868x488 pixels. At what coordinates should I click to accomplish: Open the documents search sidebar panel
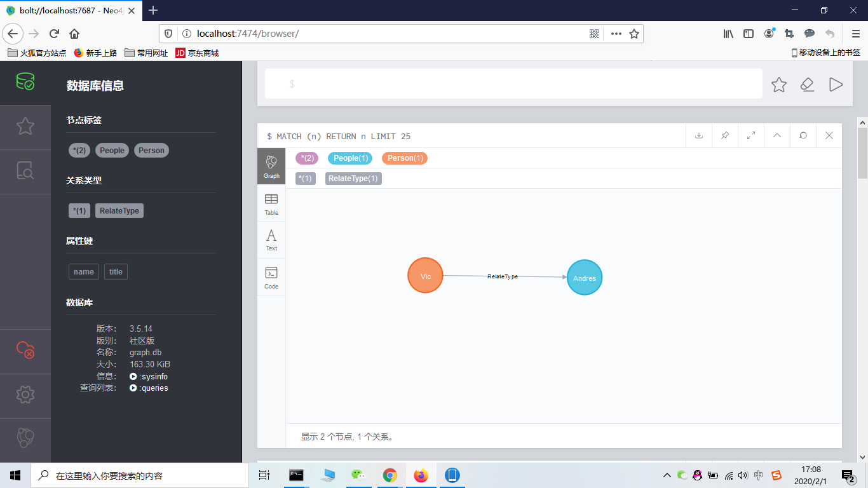coord(25,171)
